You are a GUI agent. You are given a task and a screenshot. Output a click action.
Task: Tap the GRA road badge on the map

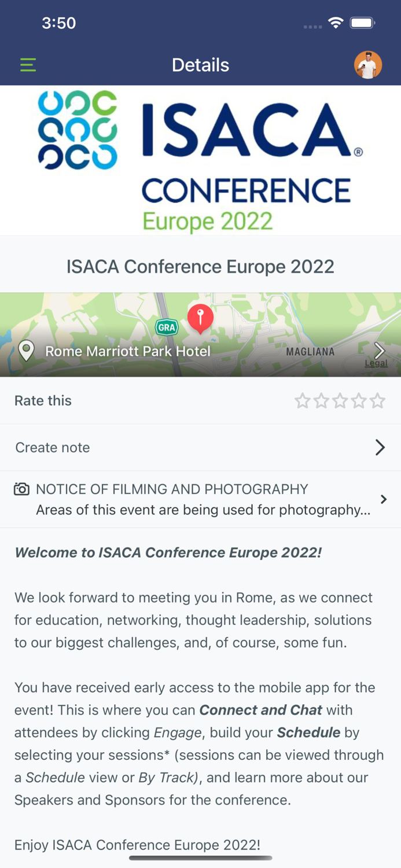pos(166,328)
